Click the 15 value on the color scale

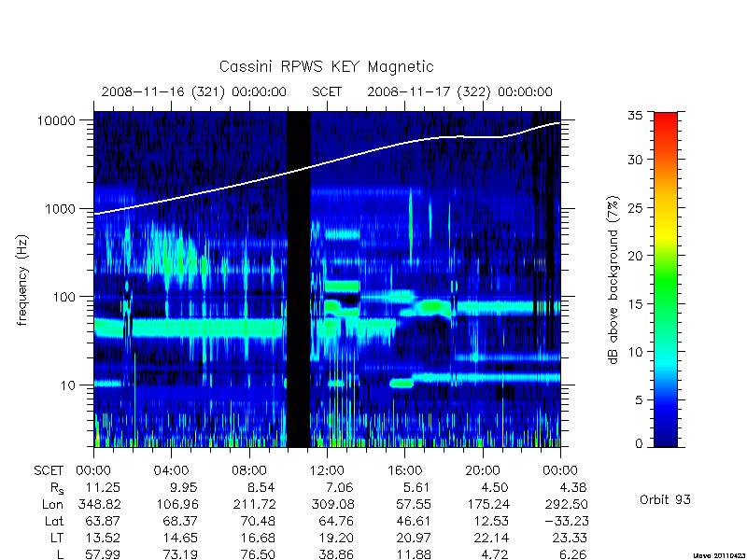[635, 304]
